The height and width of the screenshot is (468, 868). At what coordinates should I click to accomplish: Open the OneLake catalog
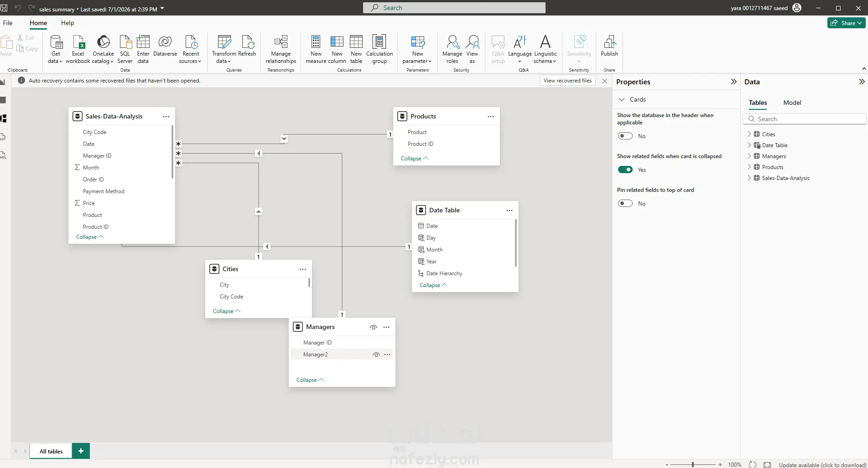pyautogui.click(x=103, y=49)
